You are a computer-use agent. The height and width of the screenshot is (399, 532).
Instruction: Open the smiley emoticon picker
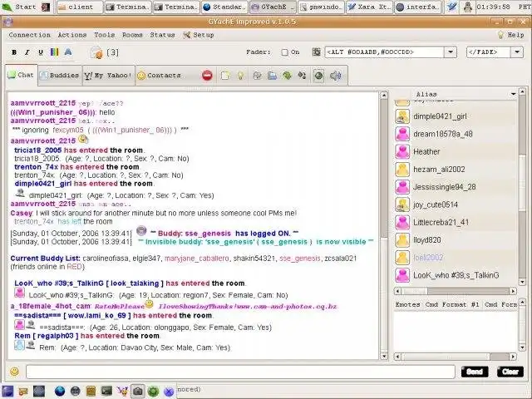click(x=14, y=372)
